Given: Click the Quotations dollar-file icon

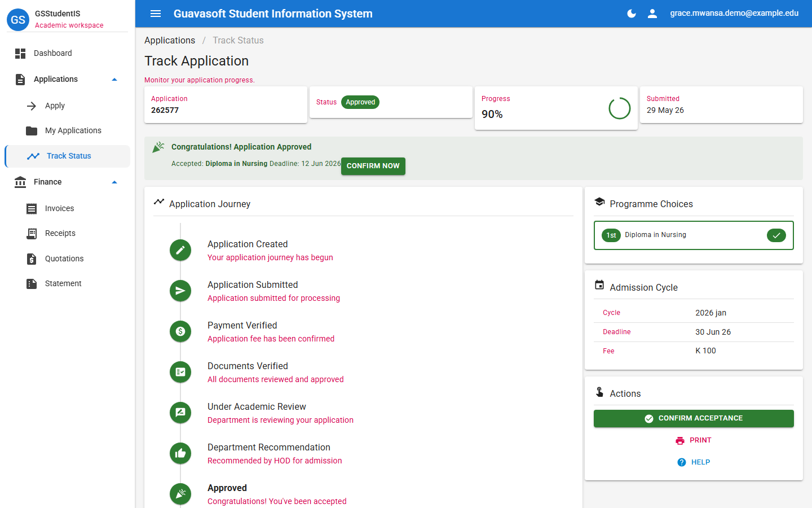Looking at the screenshot, I should pos(32,259).
